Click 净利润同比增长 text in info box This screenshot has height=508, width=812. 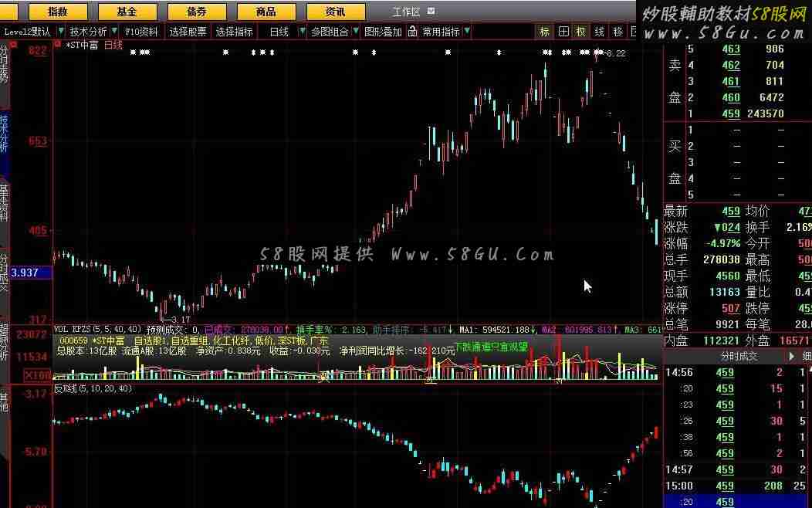pos(371,351)
